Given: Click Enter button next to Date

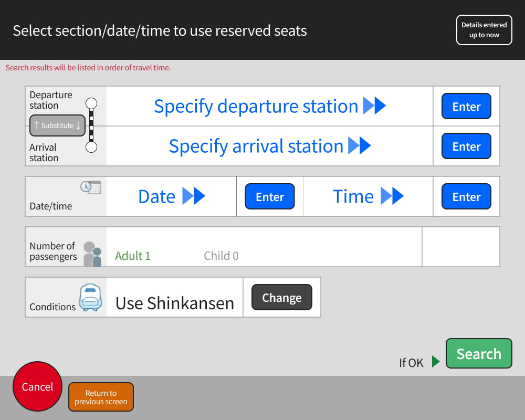Looking at the screenshot, I should [x=269, y=196].
